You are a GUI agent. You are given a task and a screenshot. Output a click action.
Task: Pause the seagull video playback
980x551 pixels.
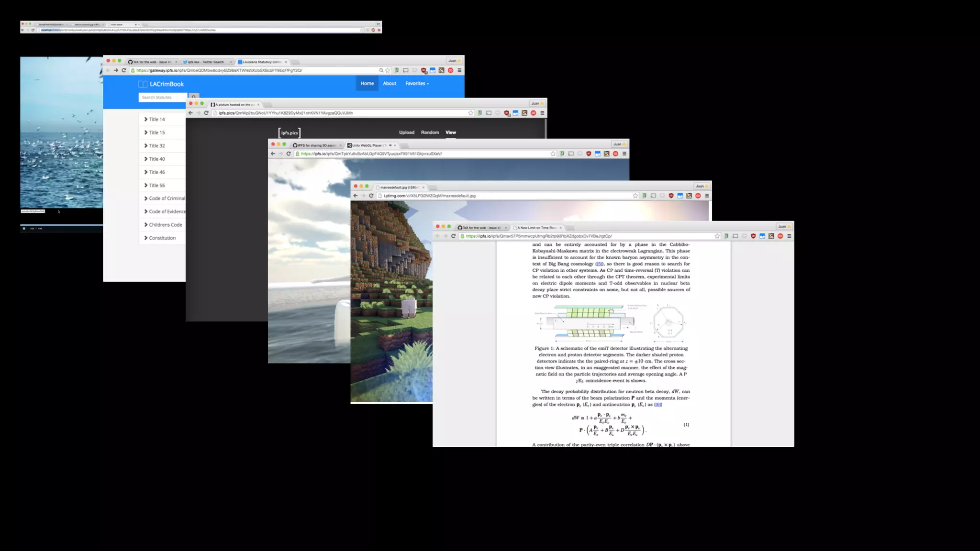coord(24,229)
